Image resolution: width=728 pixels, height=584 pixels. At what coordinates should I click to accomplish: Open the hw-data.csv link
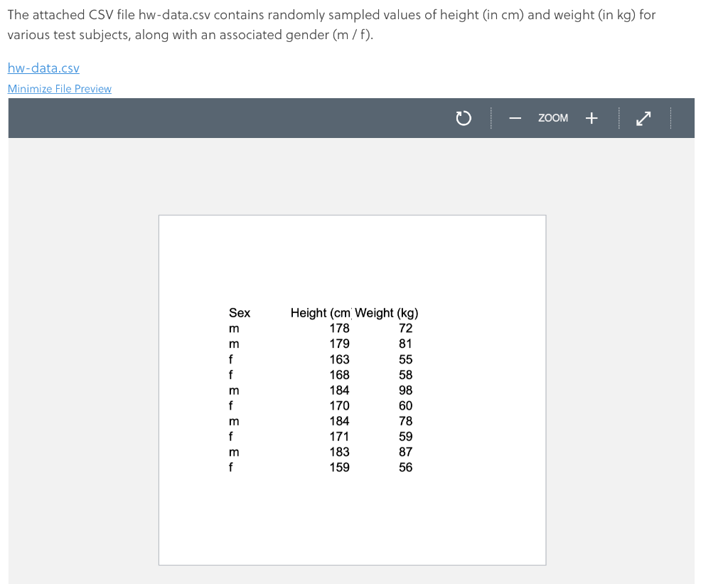(43, 68)
